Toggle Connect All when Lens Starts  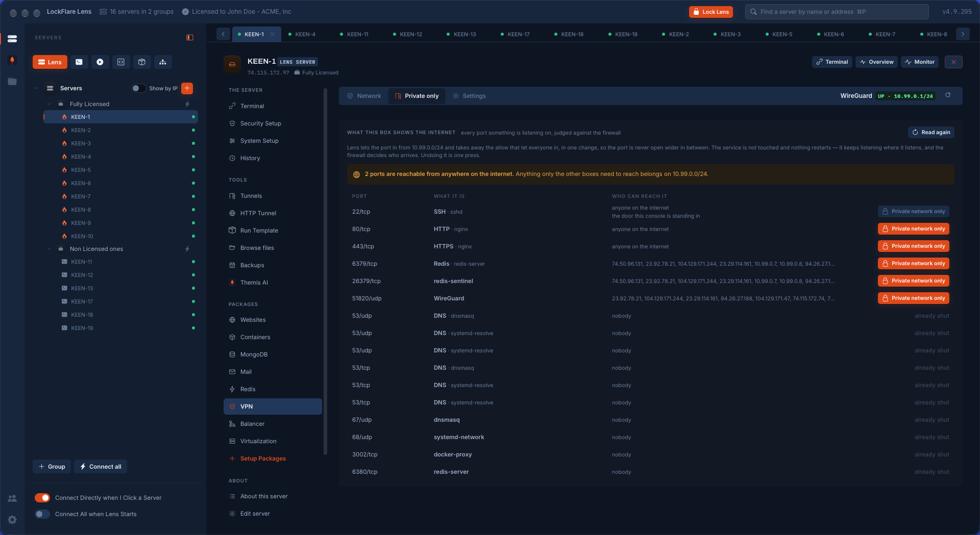[x=42, y=514]
